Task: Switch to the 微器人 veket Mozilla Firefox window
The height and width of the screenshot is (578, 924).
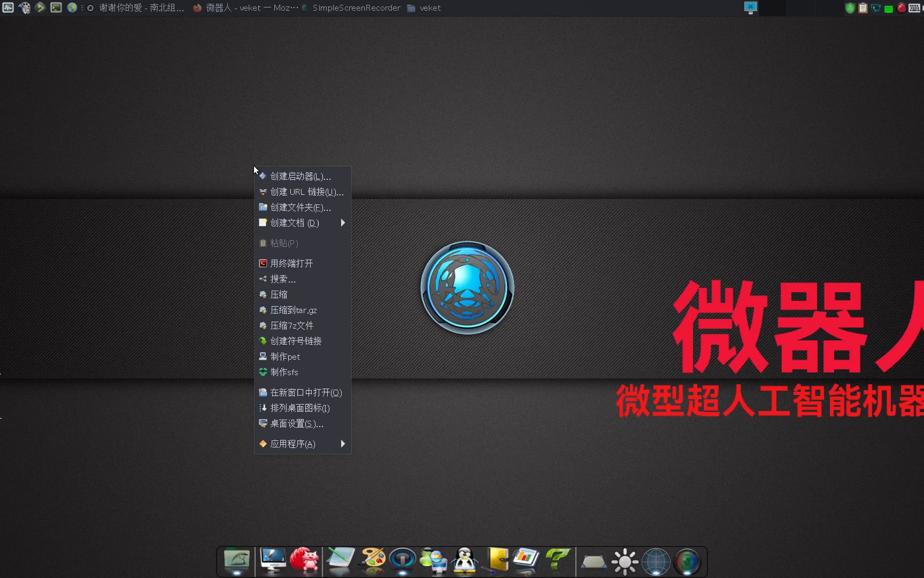Action: click(245, 8)
